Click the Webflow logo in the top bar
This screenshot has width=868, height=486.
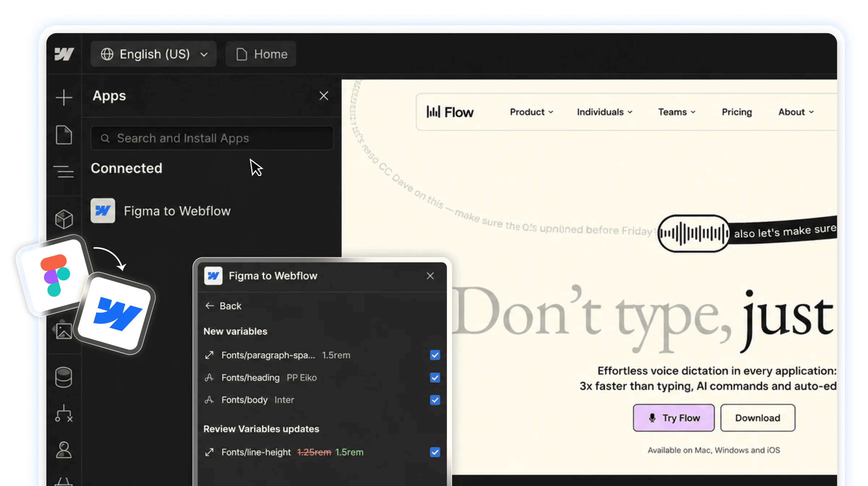tap(64, 54)
